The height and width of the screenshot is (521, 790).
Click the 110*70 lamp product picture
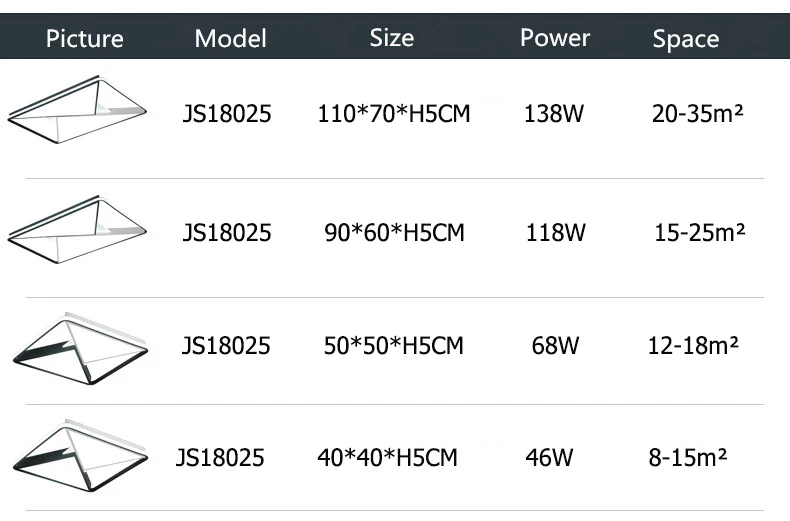click(x=77, y=112)
